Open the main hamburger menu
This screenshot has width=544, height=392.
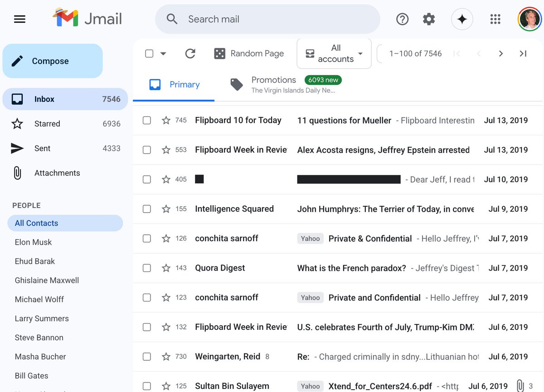[19, 19]
